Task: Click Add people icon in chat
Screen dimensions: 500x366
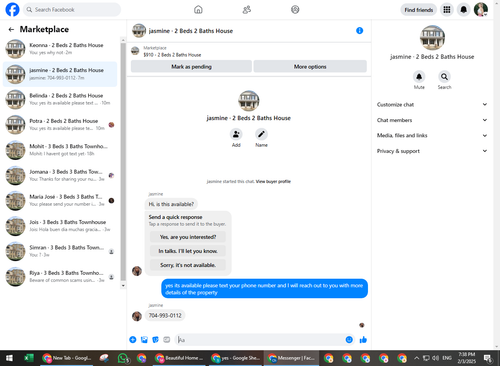Action: 236,134
